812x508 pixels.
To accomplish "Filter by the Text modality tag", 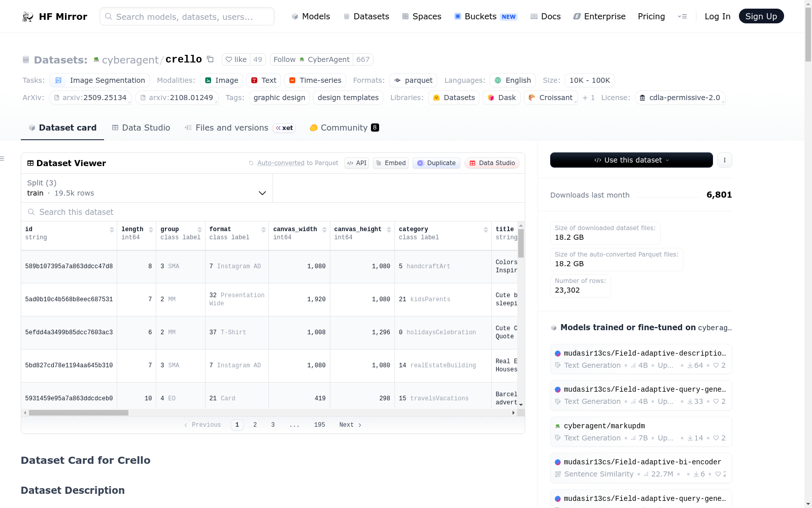I will (x=264, y=80).
